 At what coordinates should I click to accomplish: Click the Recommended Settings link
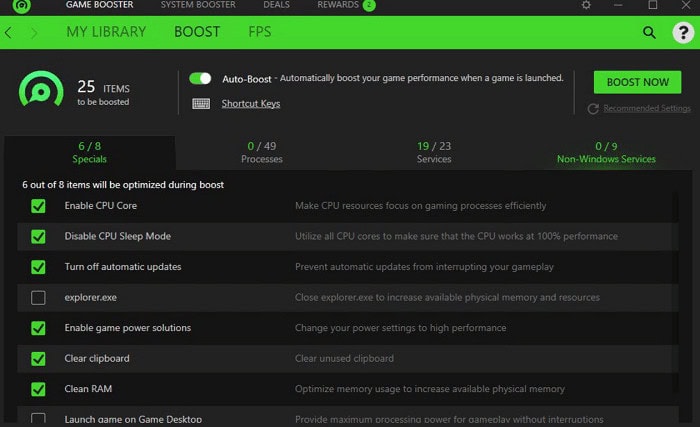point(647,108)
